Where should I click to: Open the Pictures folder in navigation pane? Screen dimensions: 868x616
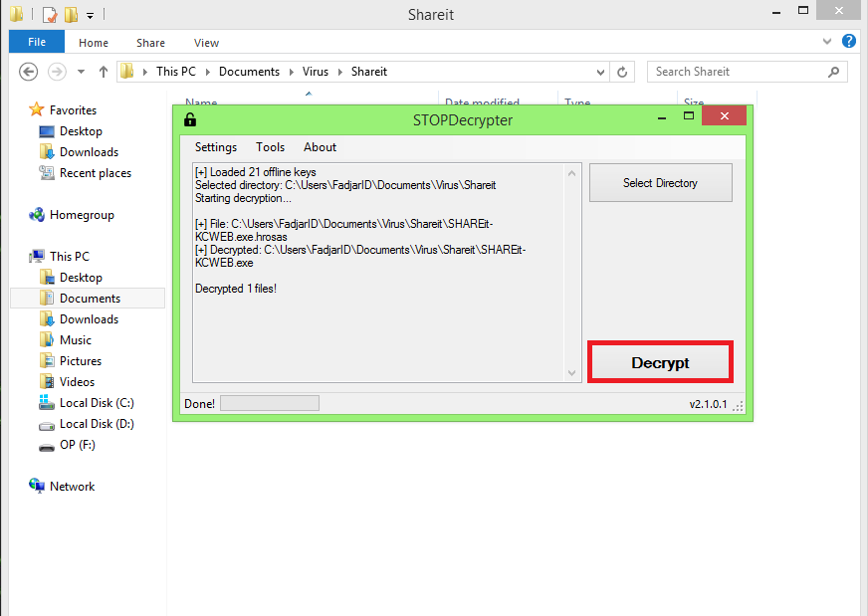[x=81, y=361]
